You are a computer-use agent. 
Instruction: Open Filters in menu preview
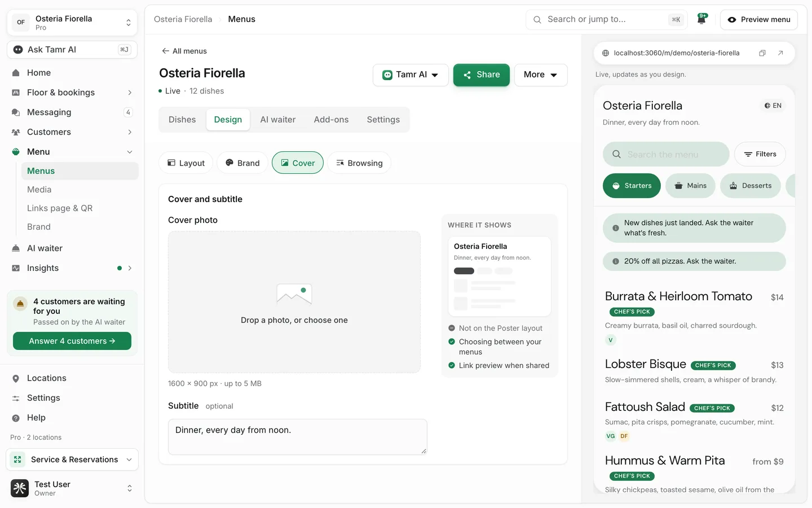(760, 154)
